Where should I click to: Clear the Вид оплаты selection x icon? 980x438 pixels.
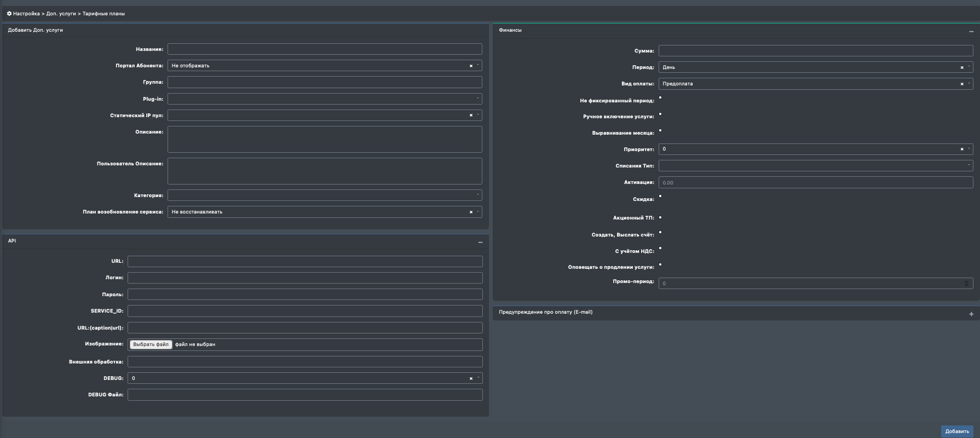click(962, 84)
